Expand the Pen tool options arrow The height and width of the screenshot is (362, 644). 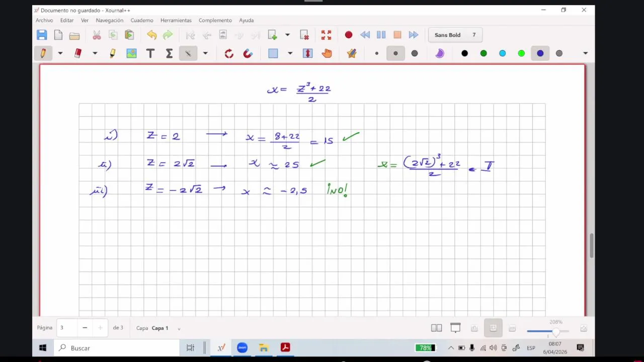(x=60, y=53)
